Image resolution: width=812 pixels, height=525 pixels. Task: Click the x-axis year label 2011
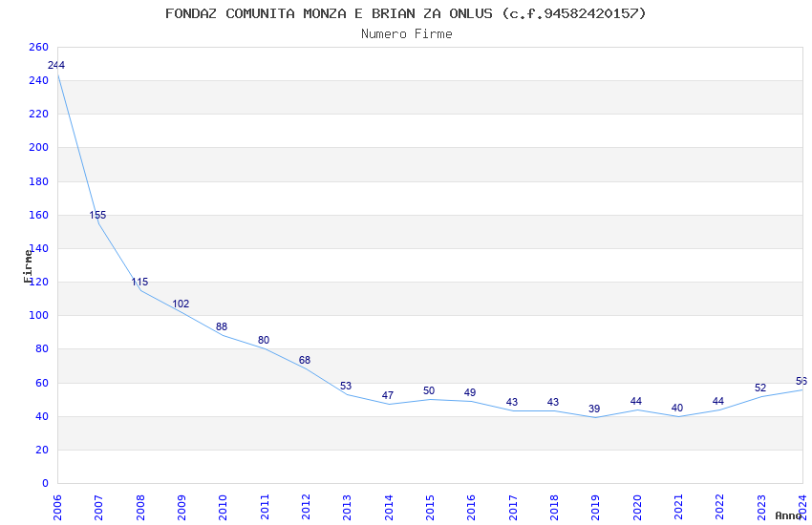[x=264, y=507]
